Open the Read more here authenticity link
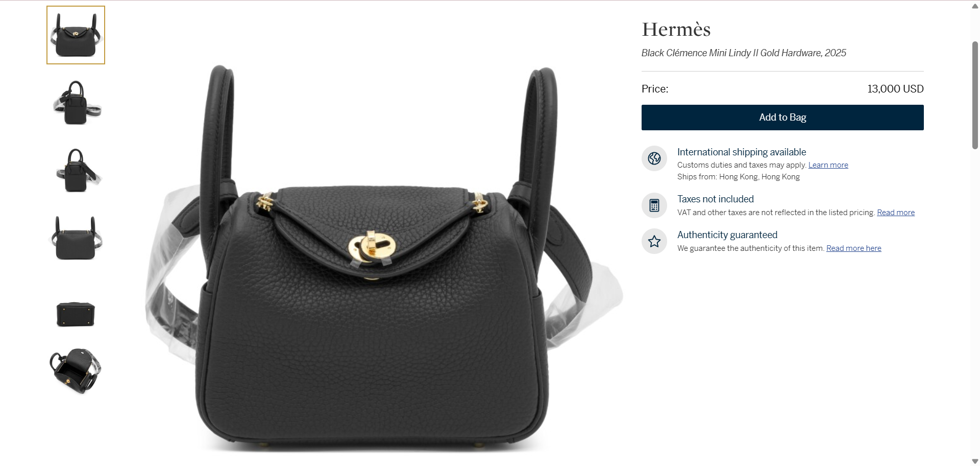 pos(853,248)
